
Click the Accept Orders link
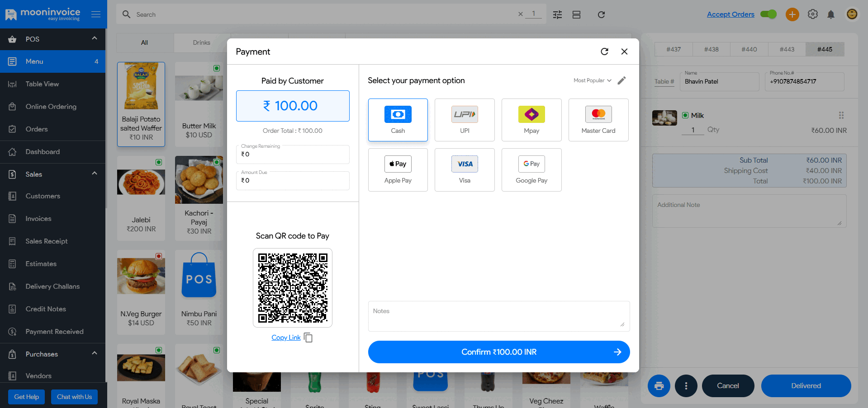tap(730, 14)
